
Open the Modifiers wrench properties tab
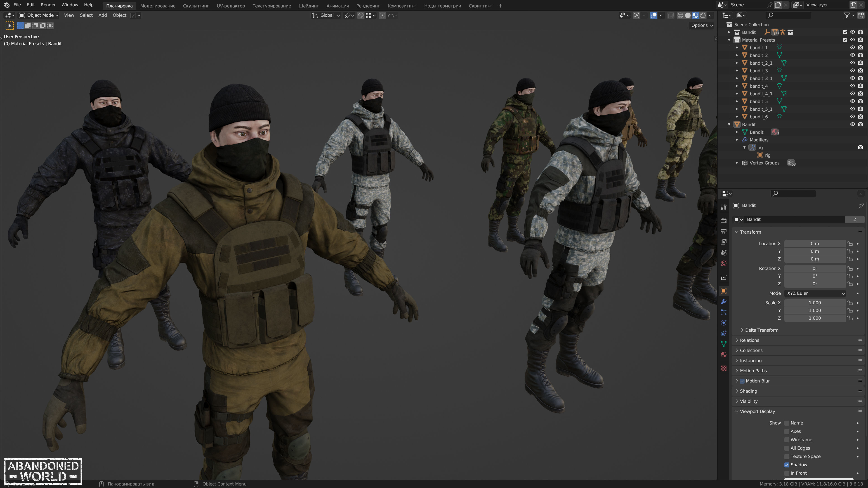723,301
